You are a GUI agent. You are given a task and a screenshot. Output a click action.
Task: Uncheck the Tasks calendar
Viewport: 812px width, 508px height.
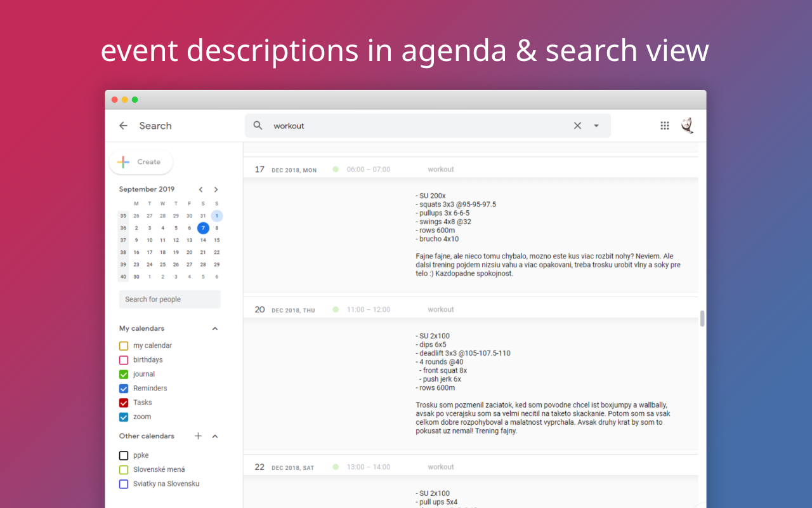point(124,403)
